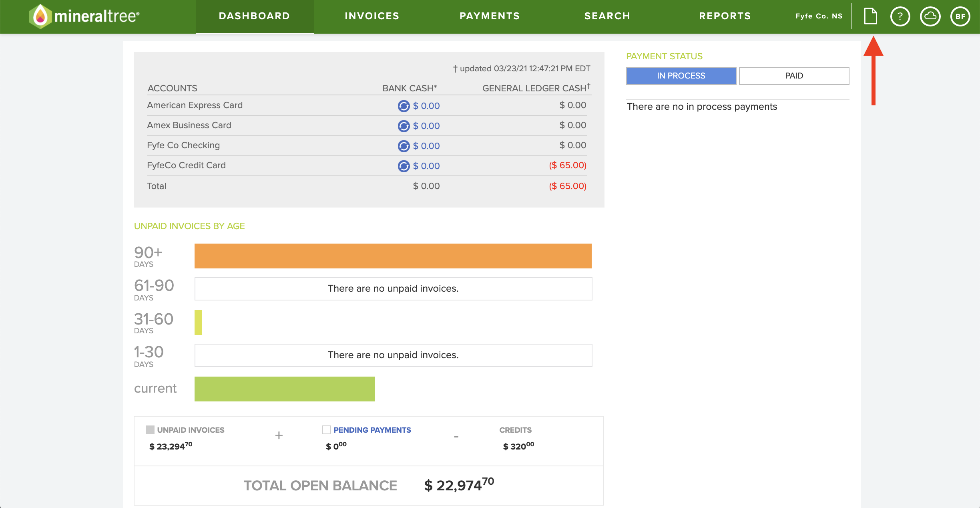Open the Payments tab
This screenshot has height=508, width=980.
click(490, 16)
